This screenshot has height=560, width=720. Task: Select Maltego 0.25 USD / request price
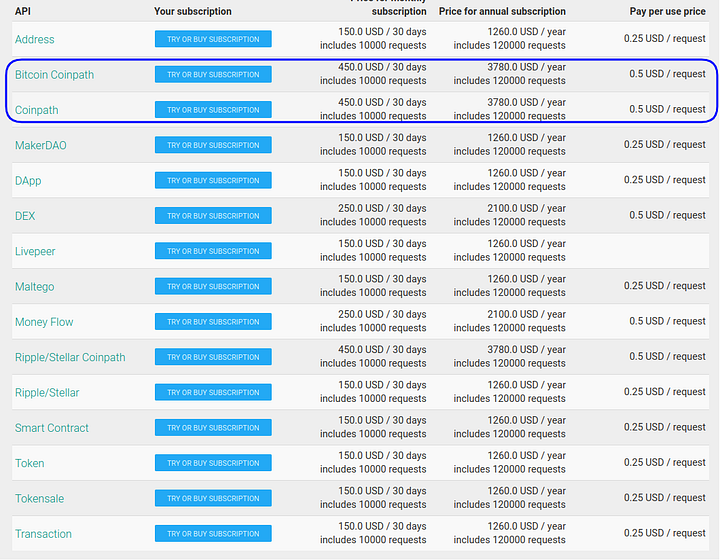tap(664, 286)
